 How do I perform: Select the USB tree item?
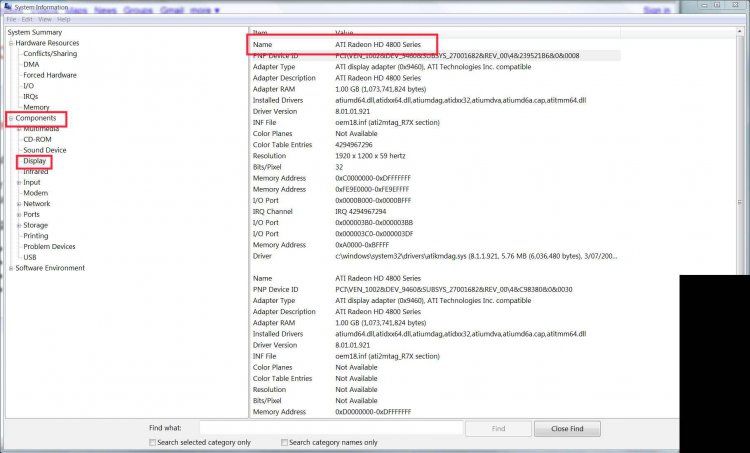[x=30, y=257]
